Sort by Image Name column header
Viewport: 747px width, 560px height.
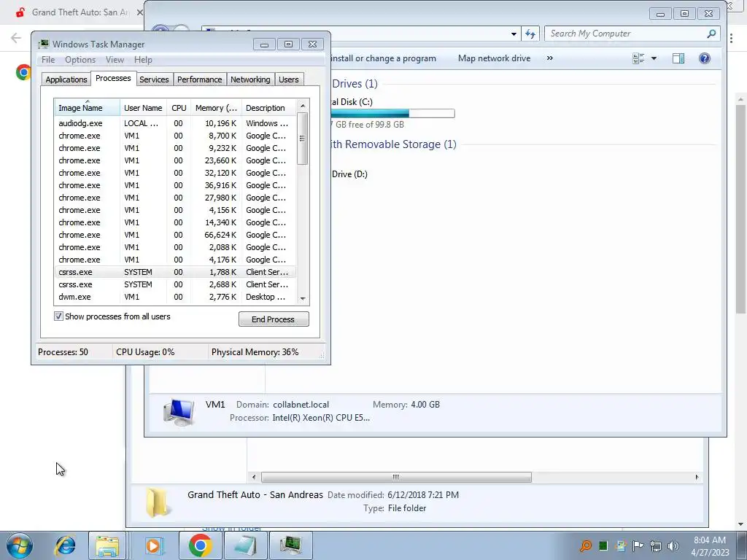point(87,108)
